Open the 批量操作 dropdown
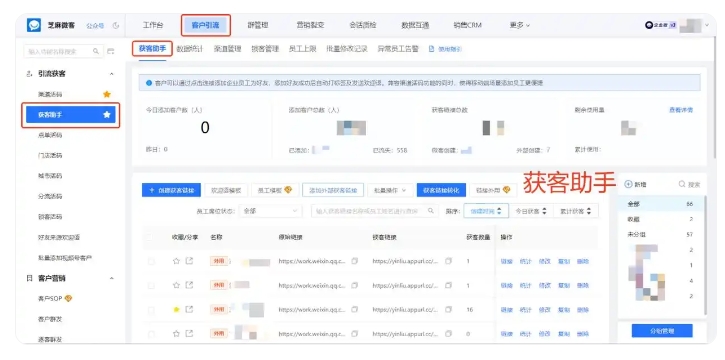Viewport: 725px width, 360px height. (x=390, y=190)
